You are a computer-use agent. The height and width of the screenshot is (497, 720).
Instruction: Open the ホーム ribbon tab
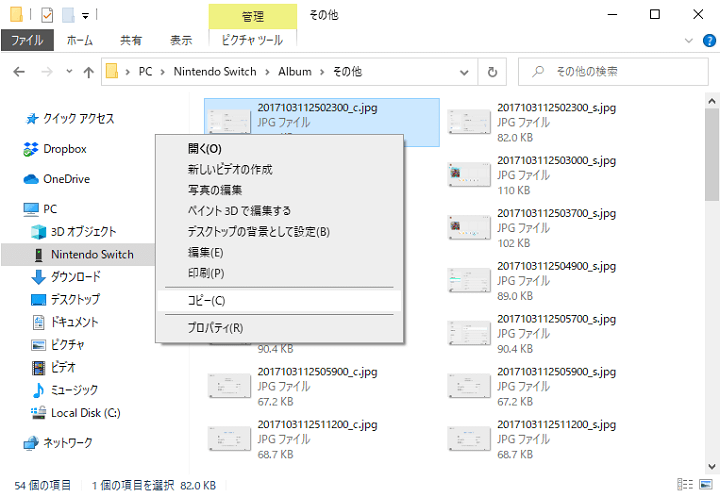[79, 40]
